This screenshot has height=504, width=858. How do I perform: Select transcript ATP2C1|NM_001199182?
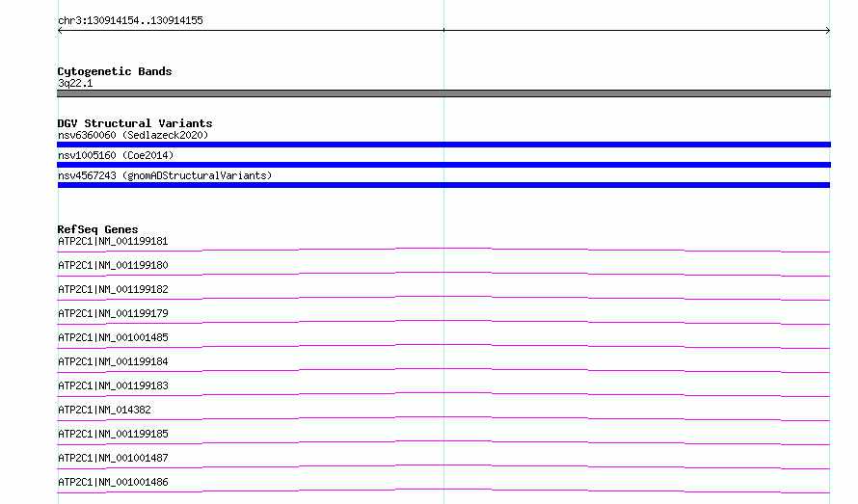[x=113, y=289]
